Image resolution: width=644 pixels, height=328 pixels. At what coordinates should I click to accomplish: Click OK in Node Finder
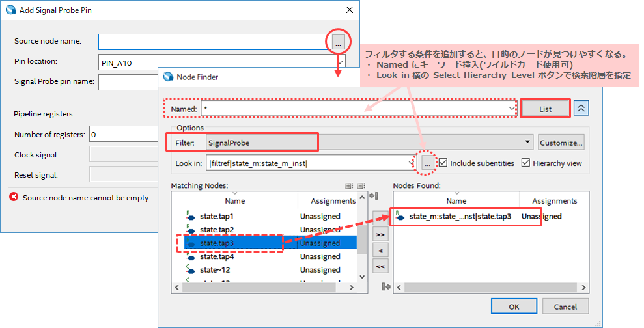[514, 307]
